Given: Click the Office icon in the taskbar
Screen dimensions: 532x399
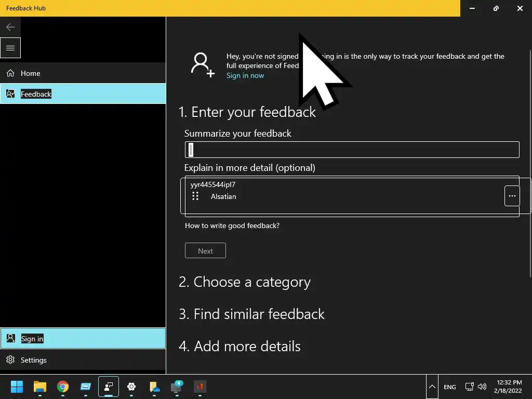Looking at the screenshot, I should click(200, 387).
